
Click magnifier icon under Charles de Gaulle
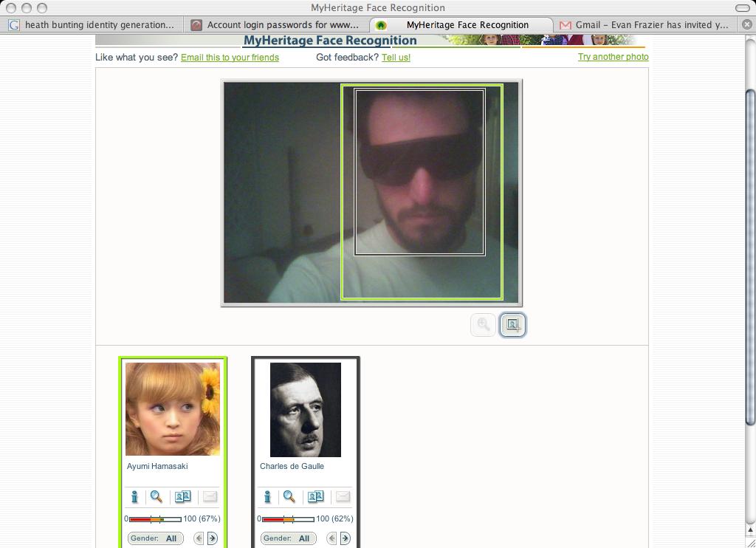289,496
